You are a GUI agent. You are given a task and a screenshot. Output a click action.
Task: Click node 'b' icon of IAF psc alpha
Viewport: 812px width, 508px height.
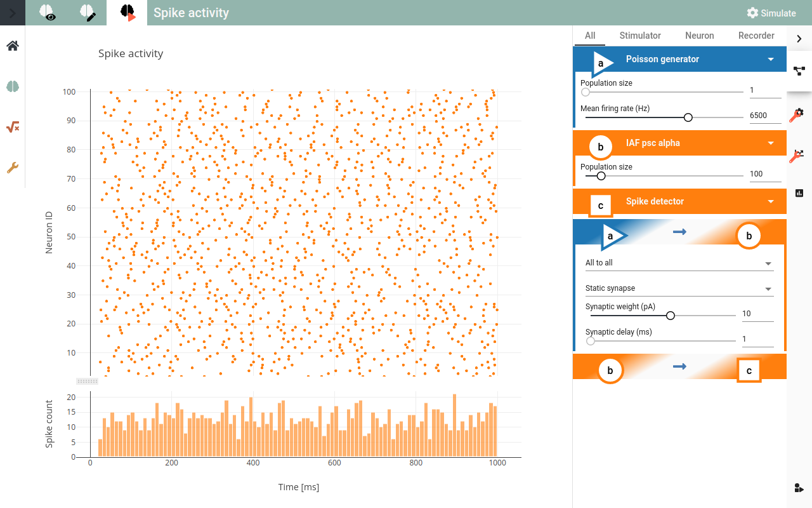(x=601, y=147)
